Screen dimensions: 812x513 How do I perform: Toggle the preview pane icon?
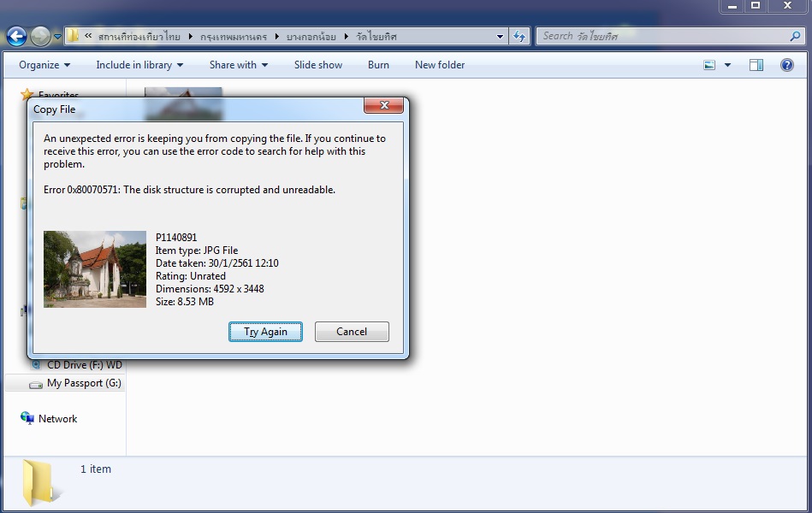click(756, 65)
